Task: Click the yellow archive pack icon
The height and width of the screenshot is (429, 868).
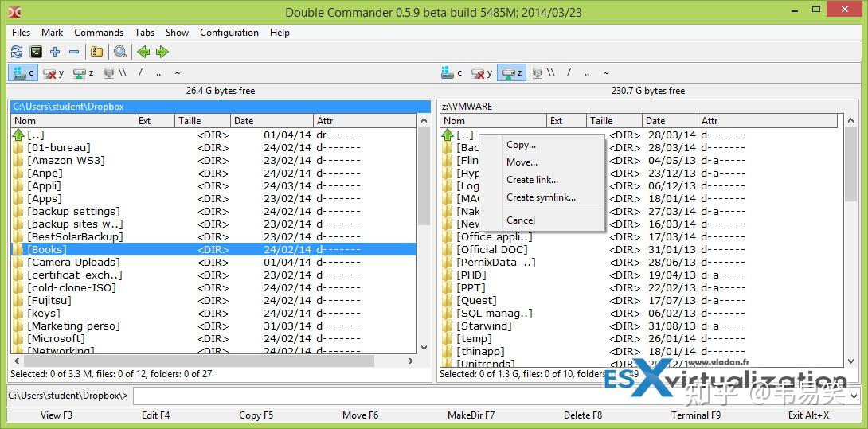Action: [x=97, y=52]
